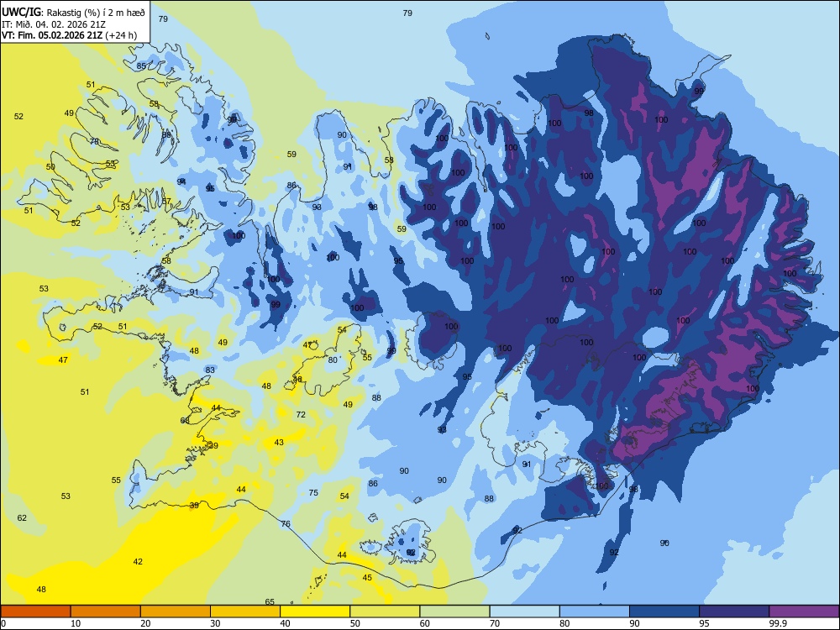Click the map value '76' on the coastline
840x630 pixels.
coord(286,523)
